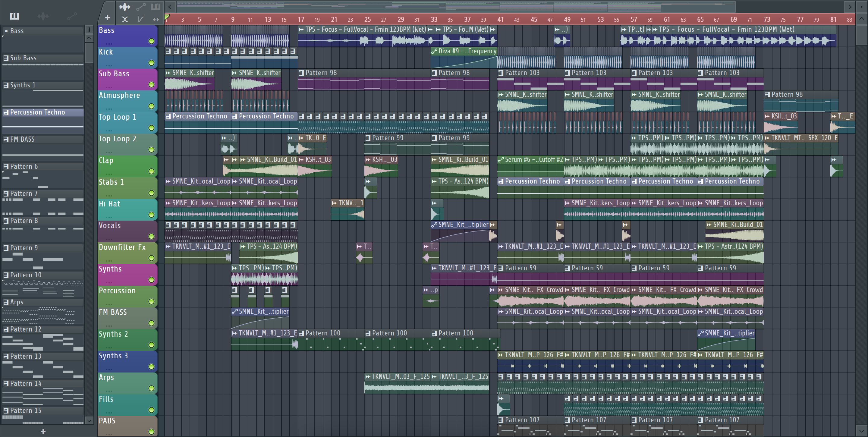Viewport: 868px width, 437px height.
Task: Select the Percussion track header
Action: [127, 296]
